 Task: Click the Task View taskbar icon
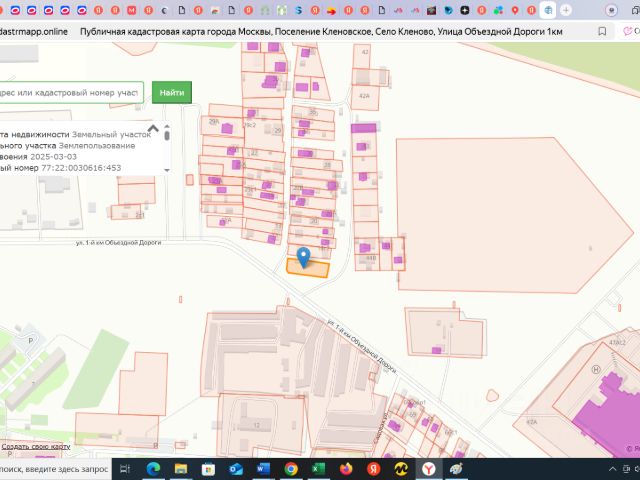point(127,468)
